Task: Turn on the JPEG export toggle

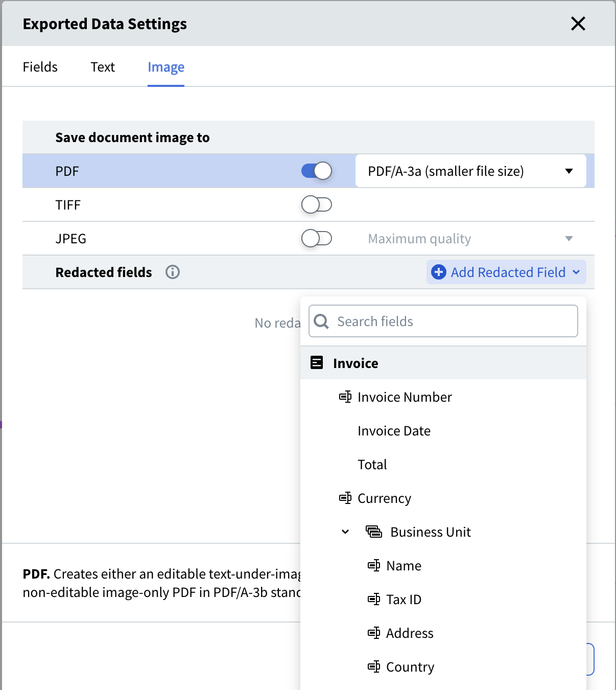Action: click(x=317, y=238)
